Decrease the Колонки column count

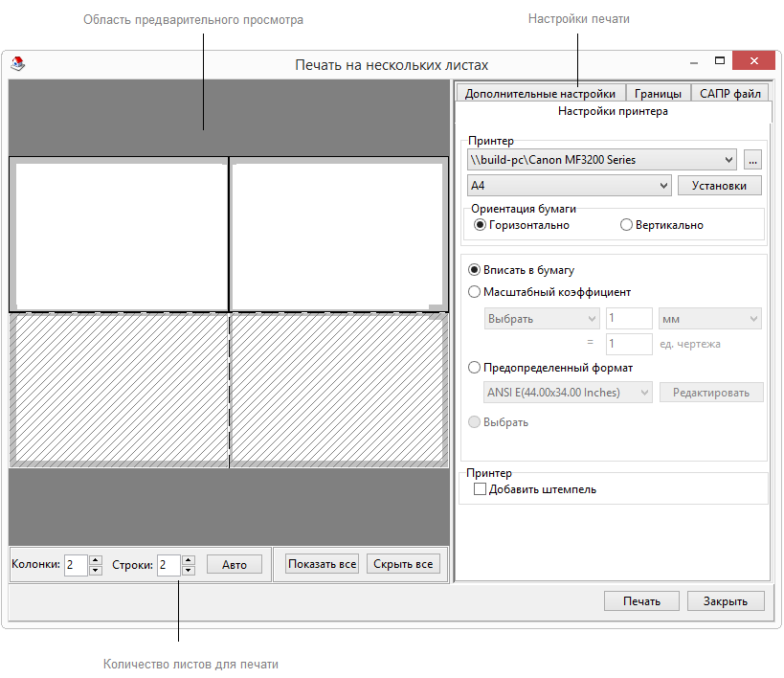click(x=95, y=570)
